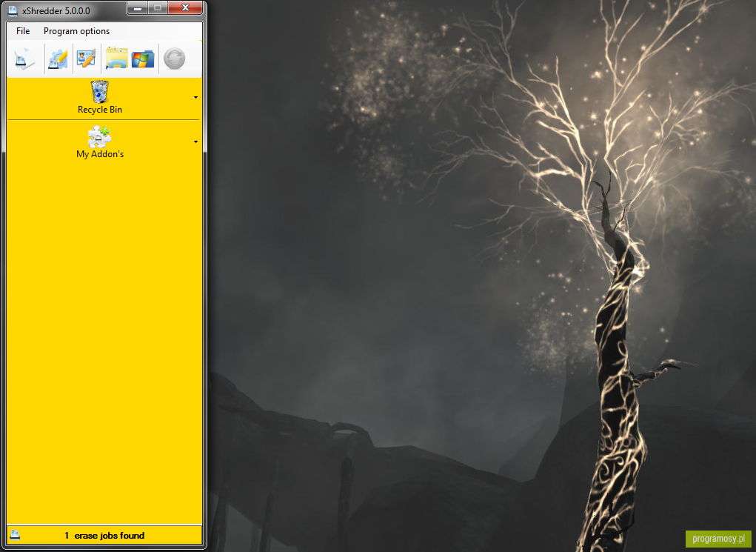
Task: Open the Windows Explorer folder icon
Action: (x=117, y=59)
